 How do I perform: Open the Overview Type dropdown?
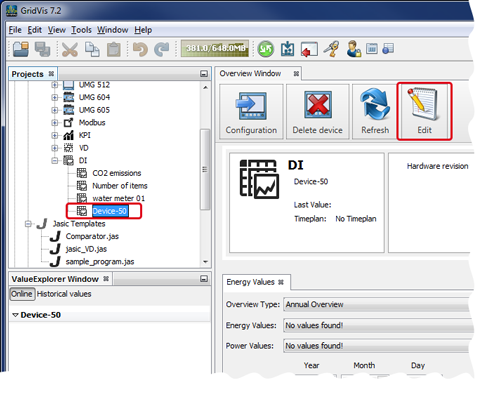click(378, 305)
